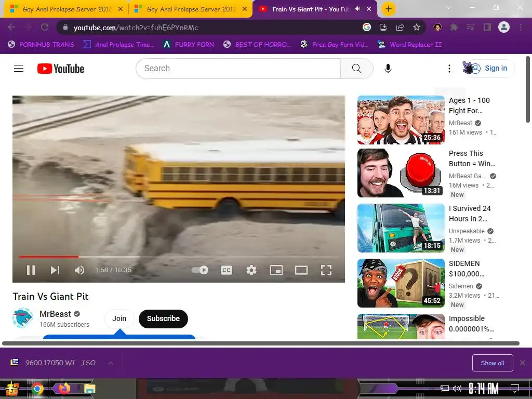Open SIDEMEN $100,000 video thumbnail
This screenshot has height=399, width=532.
[x=401, y=283]
